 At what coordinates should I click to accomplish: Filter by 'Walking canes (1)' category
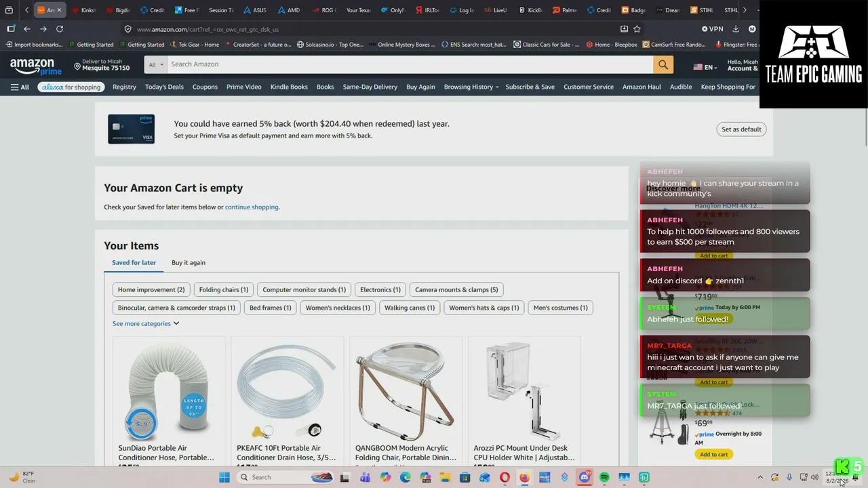pyautogui.click(x=410, y=308)
